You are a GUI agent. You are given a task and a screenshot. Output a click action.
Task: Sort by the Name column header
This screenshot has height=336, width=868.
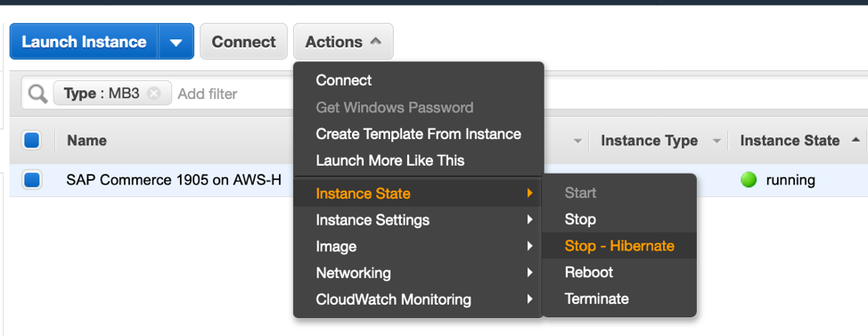(87, 141)
